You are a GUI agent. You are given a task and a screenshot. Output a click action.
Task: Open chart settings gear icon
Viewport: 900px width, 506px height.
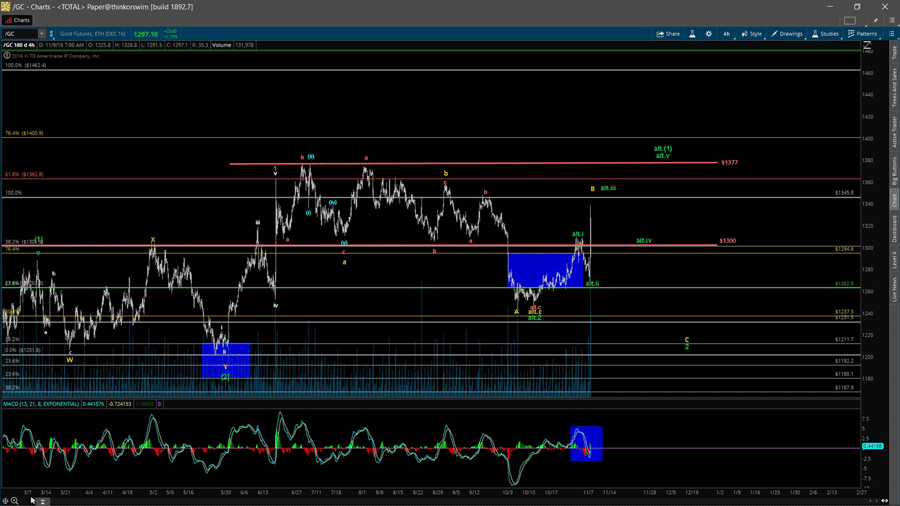pyautogui.click(x=709, y=34)
